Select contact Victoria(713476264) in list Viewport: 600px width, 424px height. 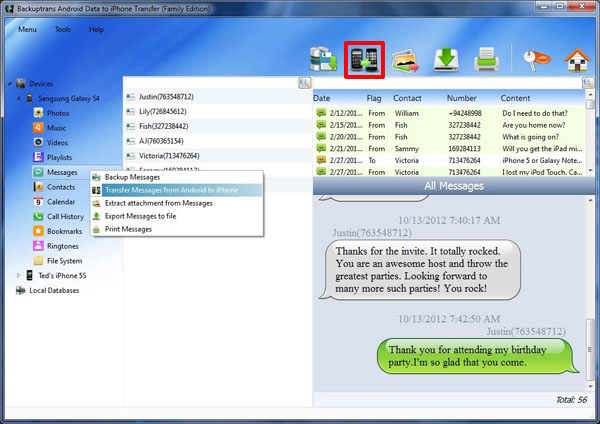[217, 156]
